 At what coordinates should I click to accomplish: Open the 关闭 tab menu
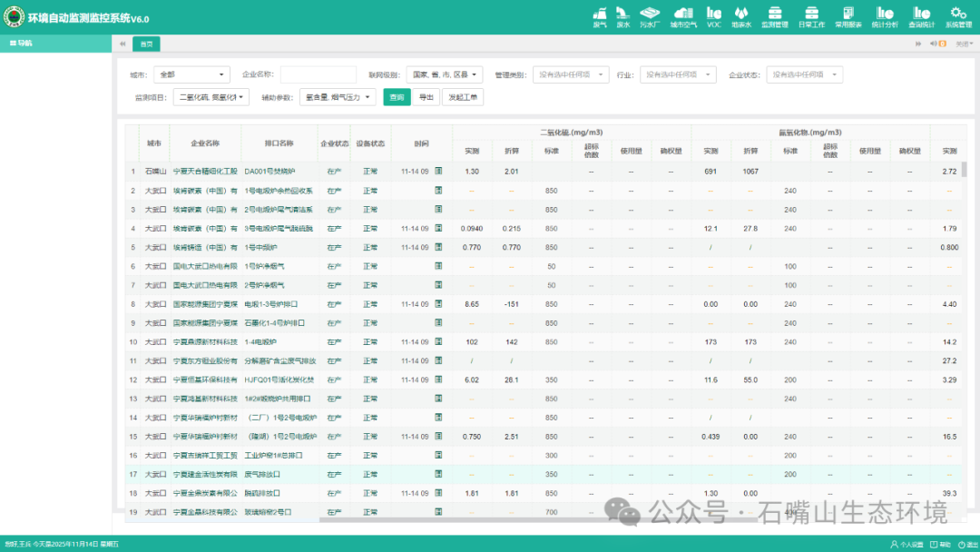[x=963, y=44]
